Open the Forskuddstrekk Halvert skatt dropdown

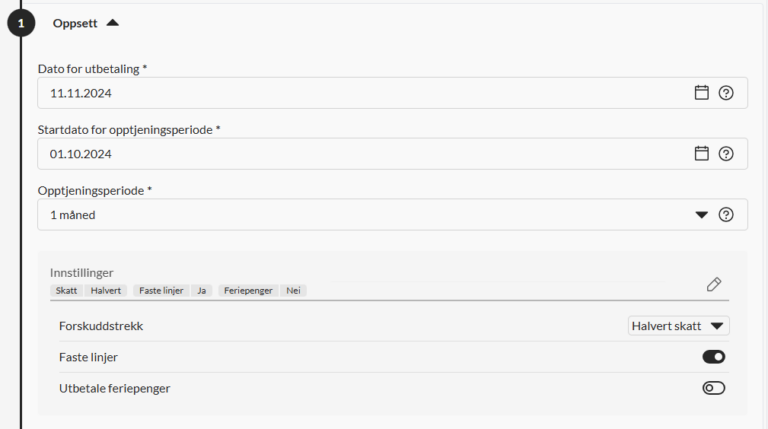coord(678,326)
